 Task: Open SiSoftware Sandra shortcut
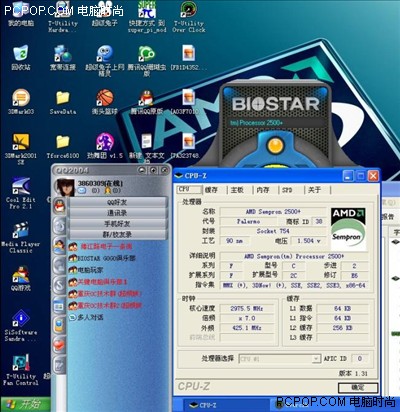pos(21,326)
